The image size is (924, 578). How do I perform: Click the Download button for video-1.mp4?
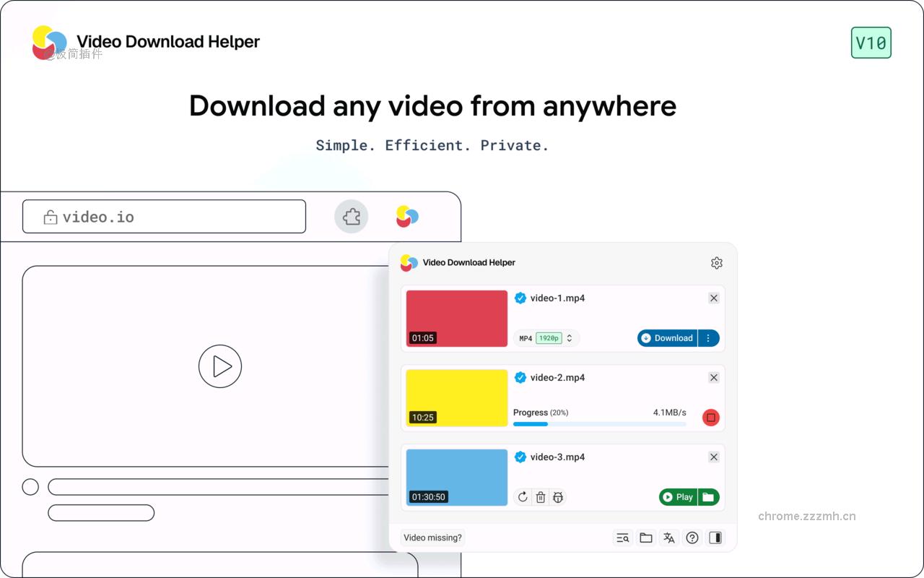click(x=667, y=338)
